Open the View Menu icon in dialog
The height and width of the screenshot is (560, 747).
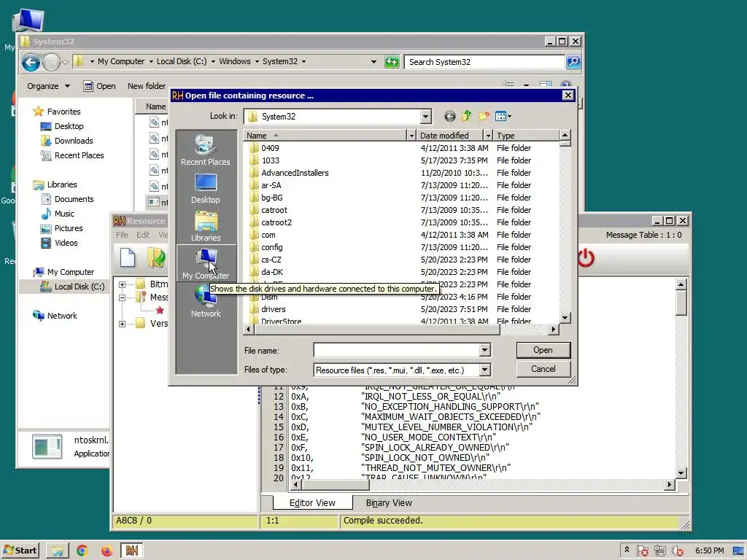[x=503, y=116]
